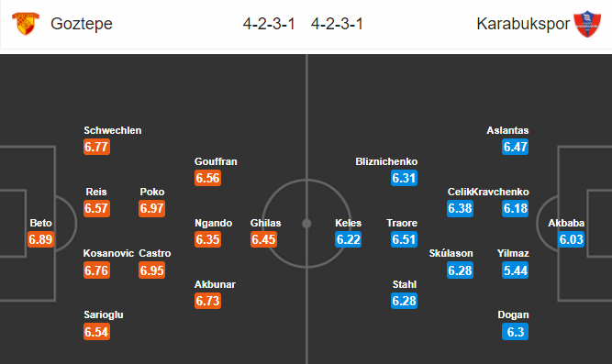Click Sarioglu's 6.54 rating badge
The height and width of the screenshot is (364, 612).
click(96, 332)
